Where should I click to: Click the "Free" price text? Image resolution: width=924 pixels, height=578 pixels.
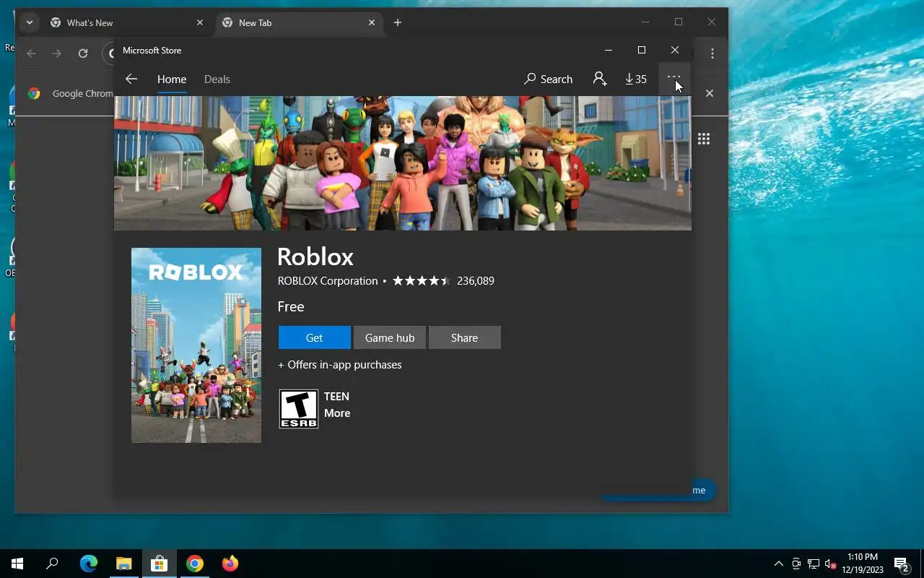click(x=291, y=306)
